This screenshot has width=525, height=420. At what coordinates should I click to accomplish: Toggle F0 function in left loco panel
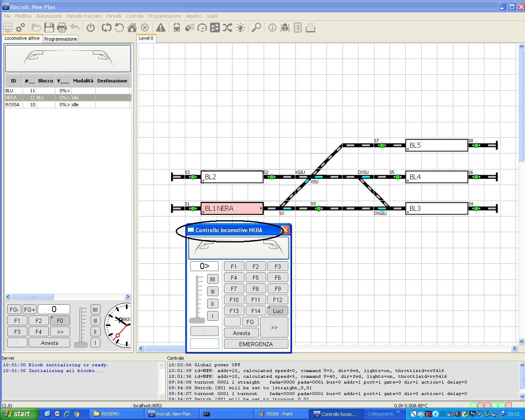point(60,321)
